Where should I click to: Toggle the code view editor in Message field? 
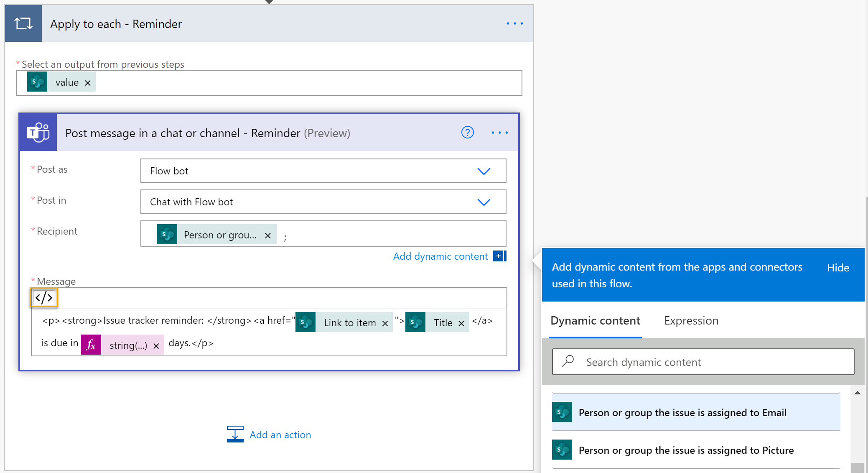tap(44, 297)
